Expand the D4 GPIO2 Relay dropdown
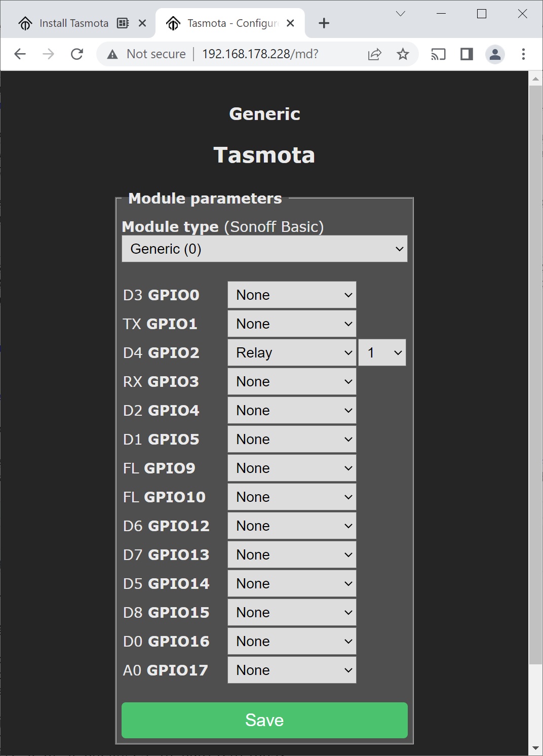Viewport: 543px width, 756px height. 292,352
